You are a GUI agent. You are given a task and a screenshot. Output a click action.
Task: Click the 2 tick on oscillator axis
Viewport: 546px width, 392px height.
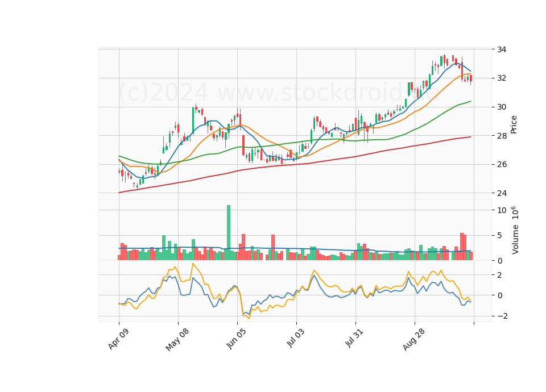(x=499, y=275)
